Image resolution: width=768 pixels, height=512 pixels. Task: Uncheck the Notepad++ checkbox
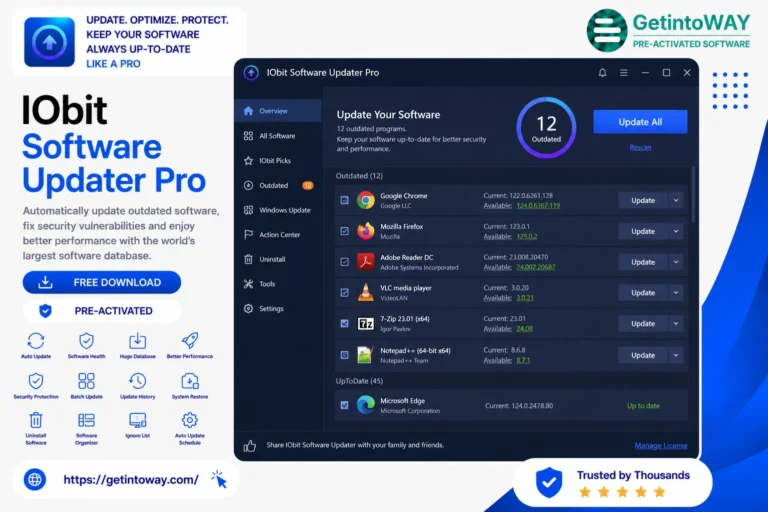coord(344,355)
